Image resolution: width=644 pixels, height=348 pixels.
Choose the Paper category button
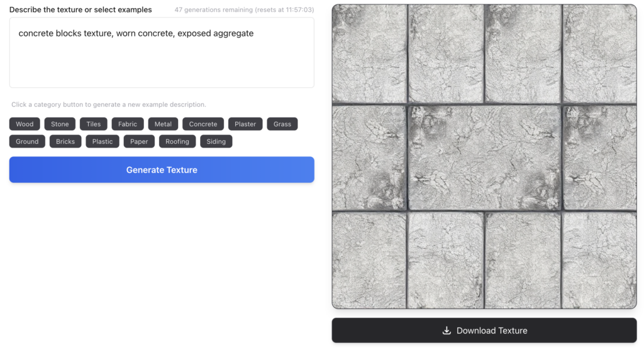pyautogui.click(x=139, y=141)
